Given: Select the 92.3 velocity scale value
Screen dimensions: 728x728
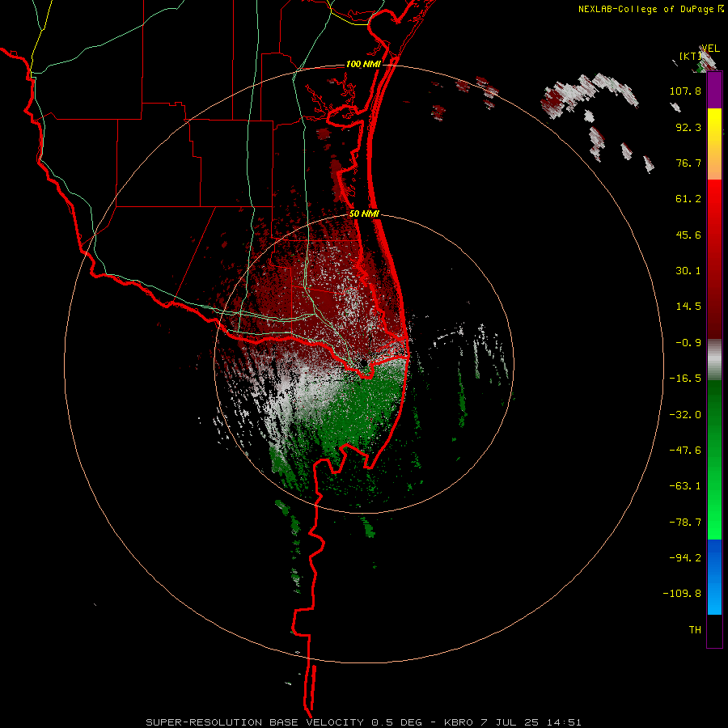Looking at the screenshot, I should point(688,127).
